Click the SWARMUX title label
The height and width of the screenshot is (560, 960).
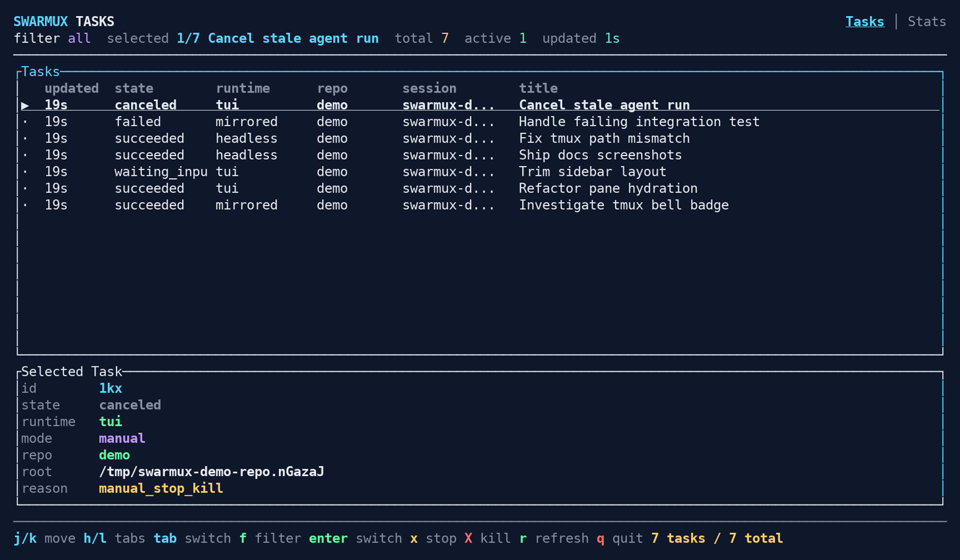click(40, 20)
